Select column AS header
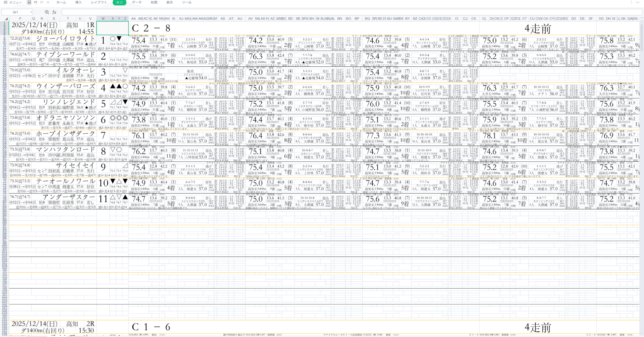 coord(223,19)
